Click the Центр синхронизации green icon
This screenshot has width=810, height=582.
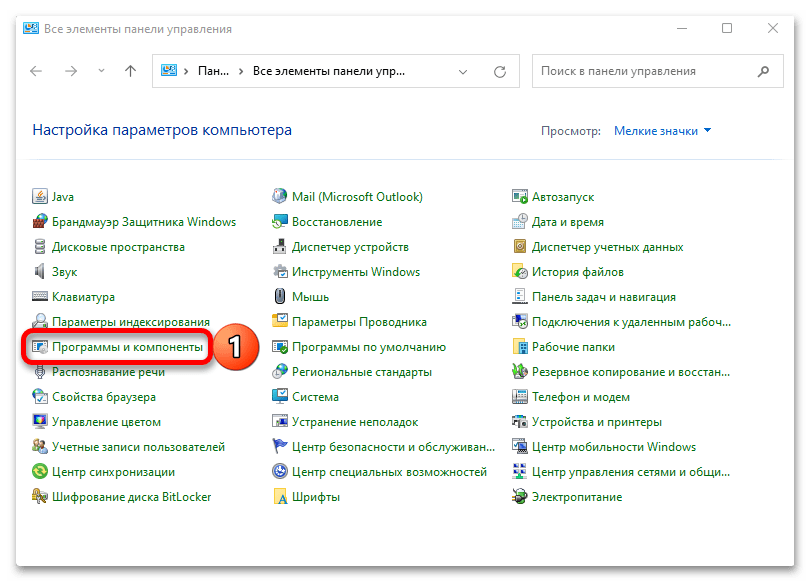point(40,471)
